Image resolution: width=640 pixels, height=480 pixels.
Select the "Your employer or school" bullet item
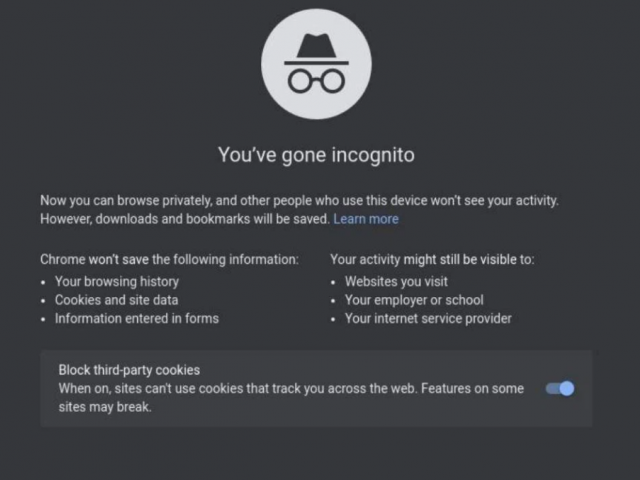point(414,300)
